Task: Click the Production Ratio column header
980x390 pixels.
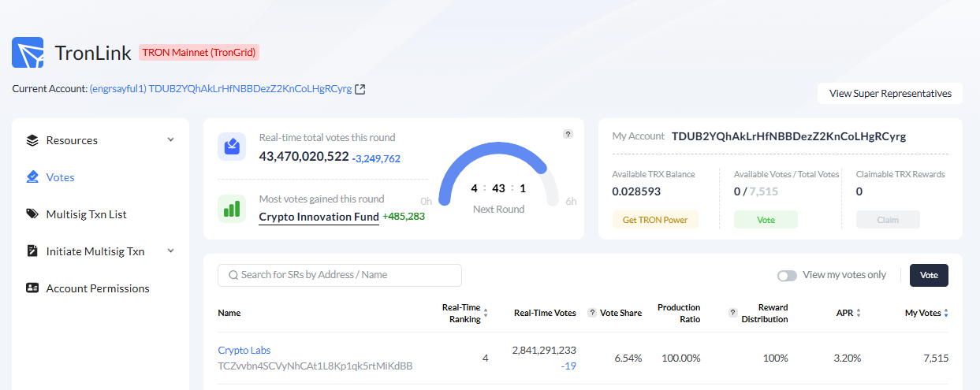Action: [679, 313]
